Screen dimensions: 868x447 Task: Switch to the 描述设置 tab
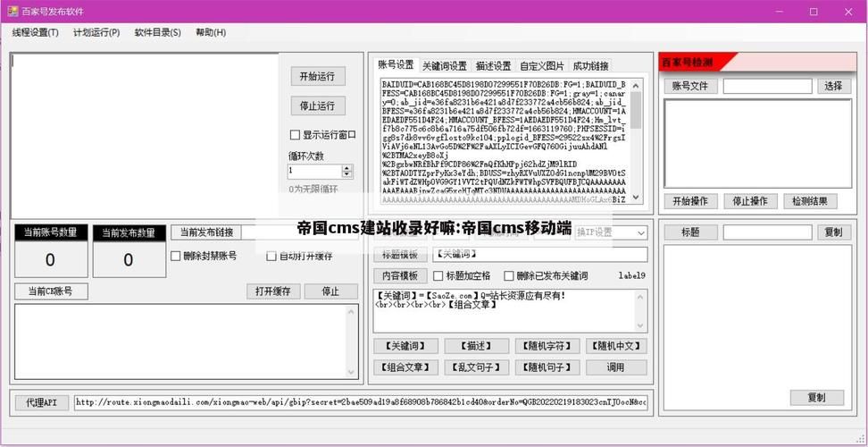[x=493, y=66]
